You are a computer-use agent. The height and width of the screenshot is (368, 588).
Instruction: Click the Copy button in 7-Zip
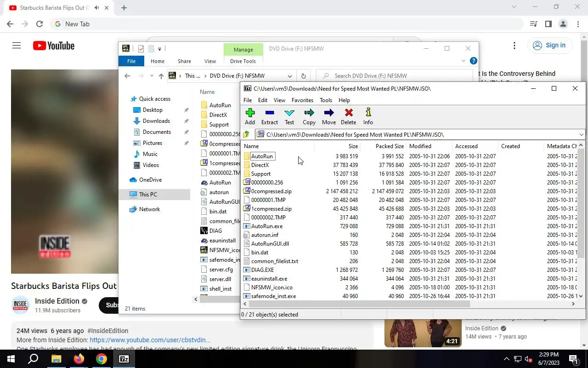coord(309,116)
